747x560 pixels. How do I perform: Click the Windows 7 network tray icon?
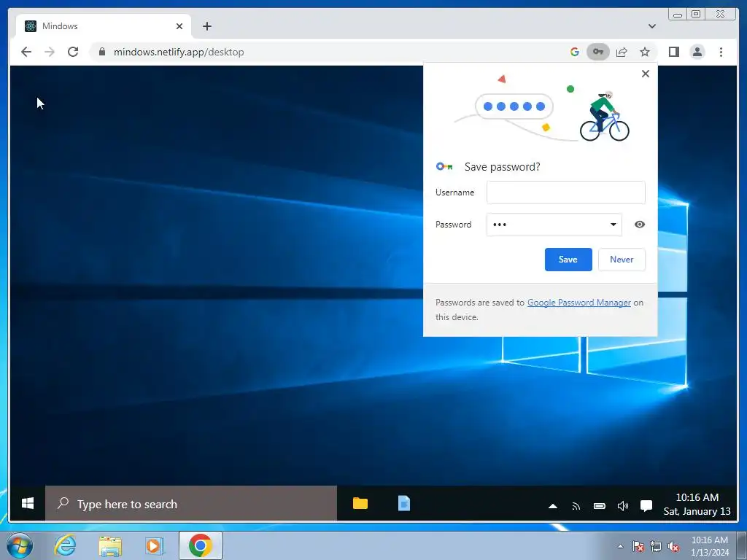tap(656, 546)
